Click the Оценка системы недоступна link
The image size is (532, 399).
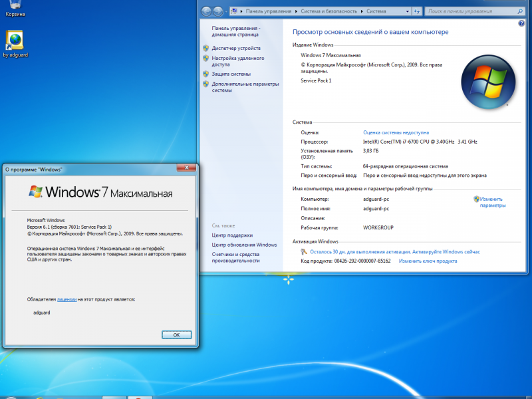pos(396,132)
